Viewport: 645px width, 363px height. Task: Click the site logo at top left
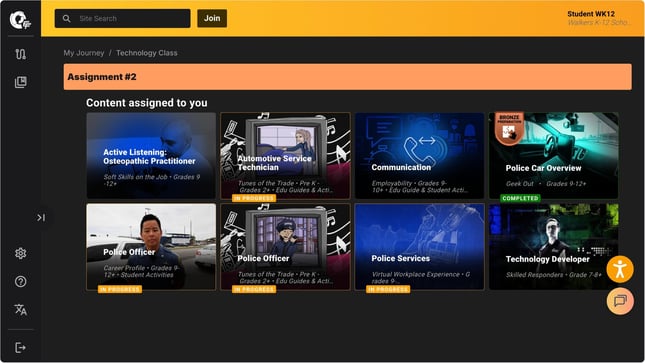click(x=20, y=20)
